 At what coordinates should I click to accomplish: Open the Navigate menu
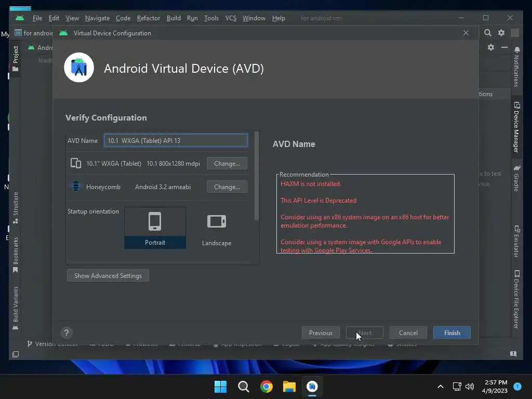click(97, 18)
